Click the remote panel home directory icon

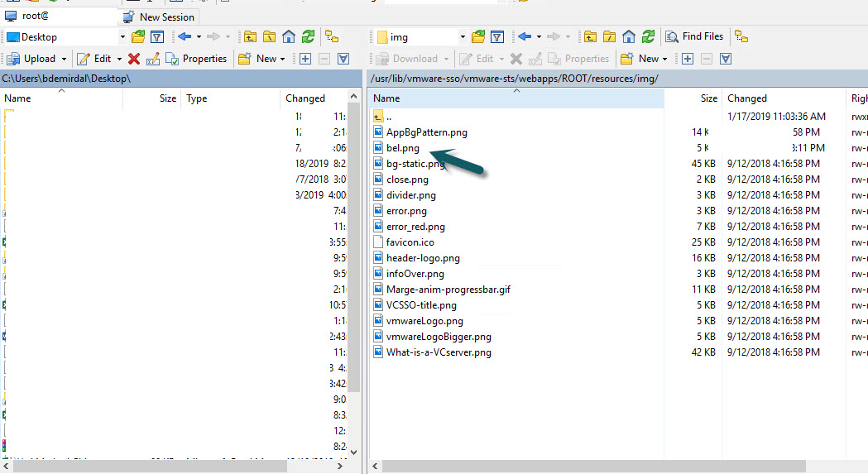click(629, 36)
